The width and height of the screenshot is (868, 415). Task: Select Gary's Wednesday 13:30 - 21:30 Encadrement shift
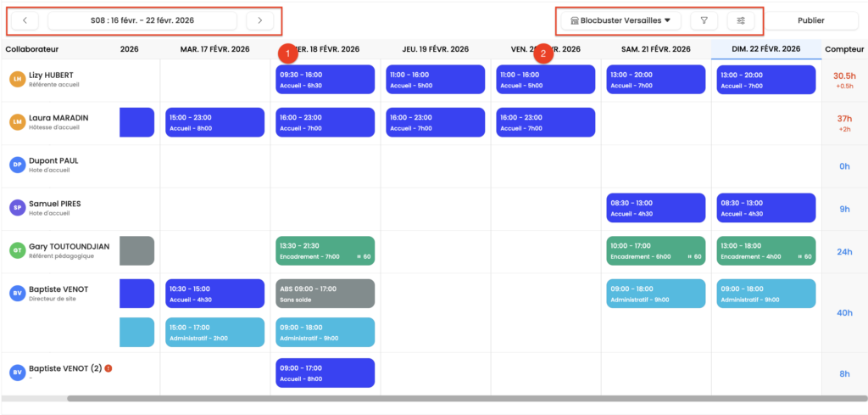[325, 250]
